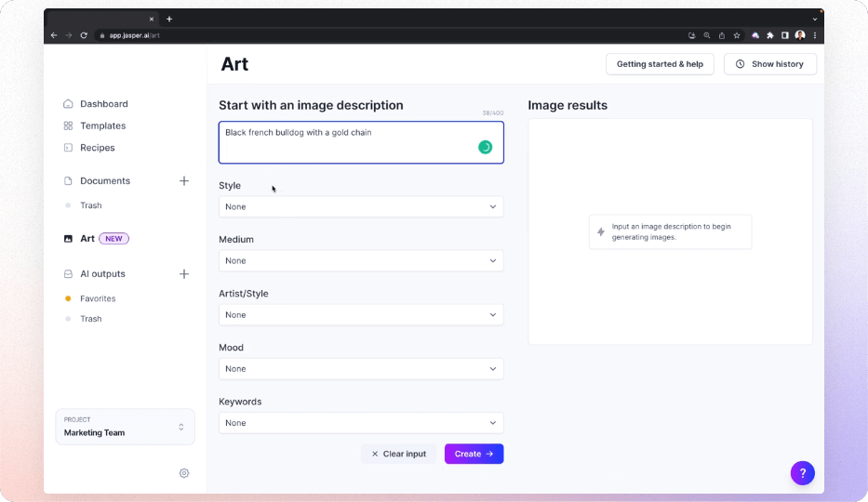Open Trash under Documents

click(91, 205)
